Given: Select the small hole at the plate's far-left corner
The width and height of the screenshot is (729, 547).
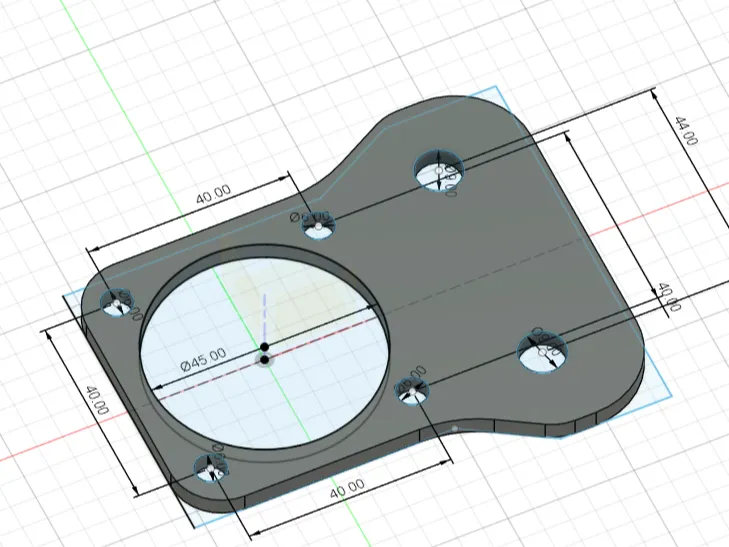Looking at the screenshot, I should (x=117, y=303).
